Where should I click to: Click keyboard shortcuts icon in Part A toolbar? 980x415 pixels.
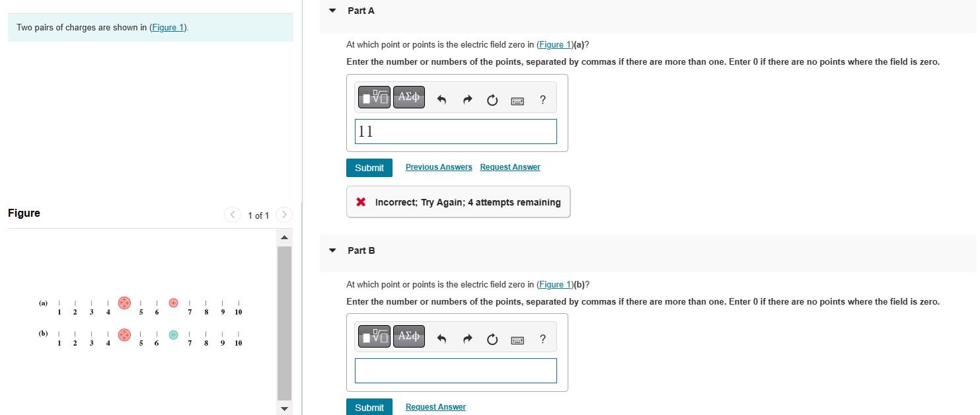[x=517, y=100]
